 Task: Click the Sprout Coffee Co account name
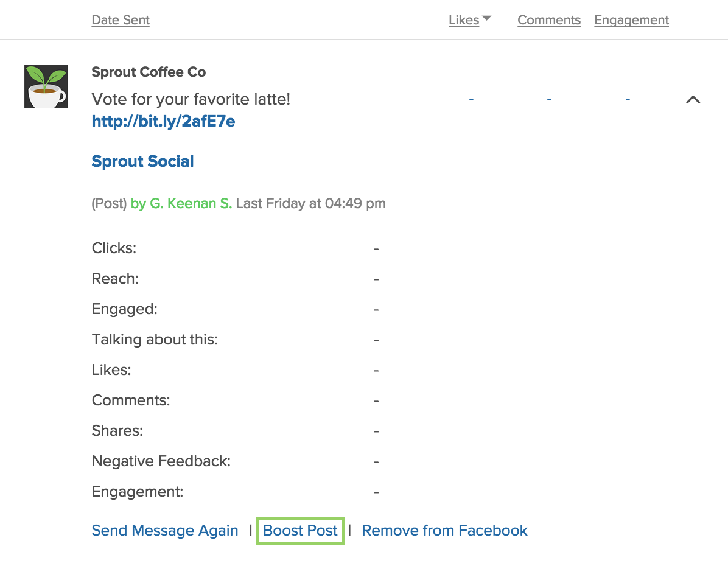pyautogui.click(x=149, y=72)
